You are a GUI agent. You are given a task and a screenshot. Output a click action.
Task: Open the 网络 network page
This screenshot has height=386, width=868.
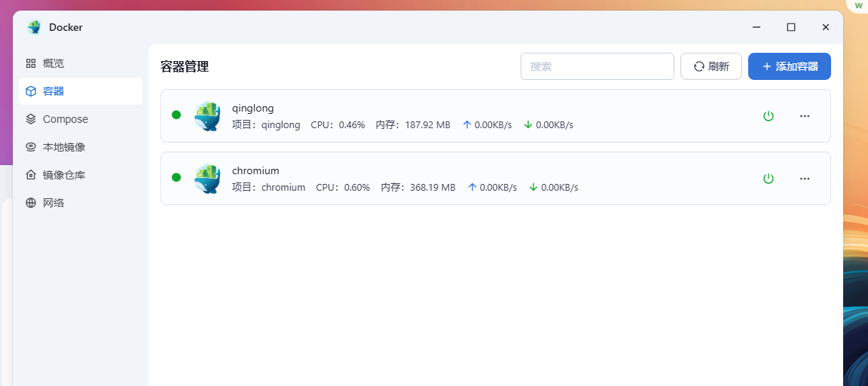[x=81, y=203]
